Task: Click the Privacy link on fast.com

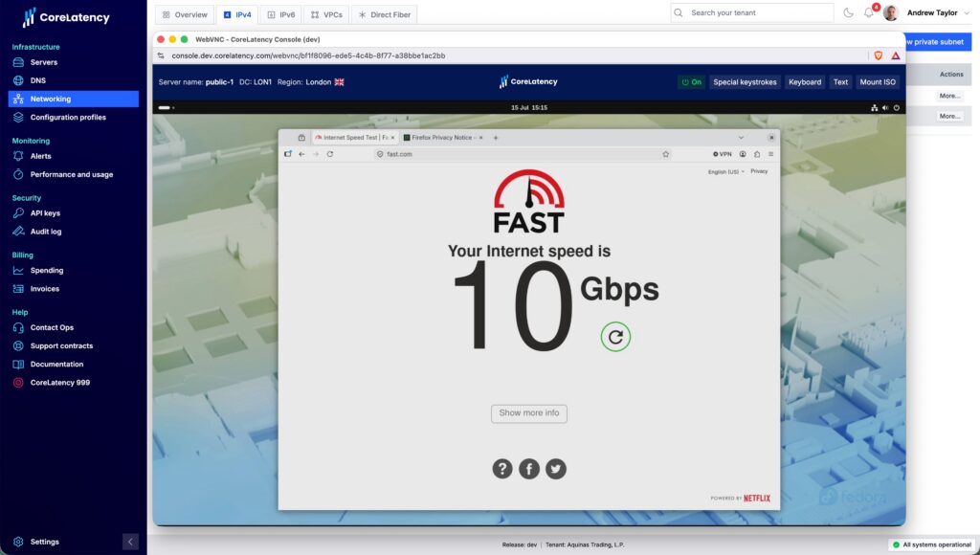Action: pos(759,171)
